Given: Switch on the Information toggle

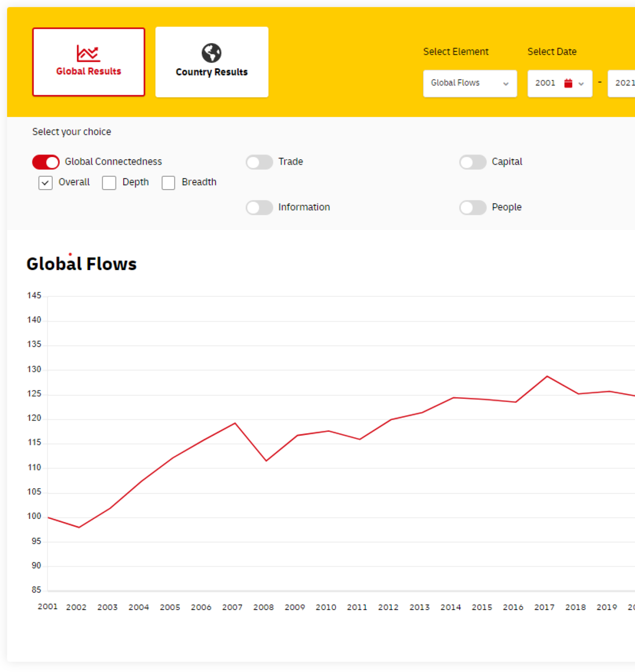Looking at the screenshot, I should (x=259, y=208).
